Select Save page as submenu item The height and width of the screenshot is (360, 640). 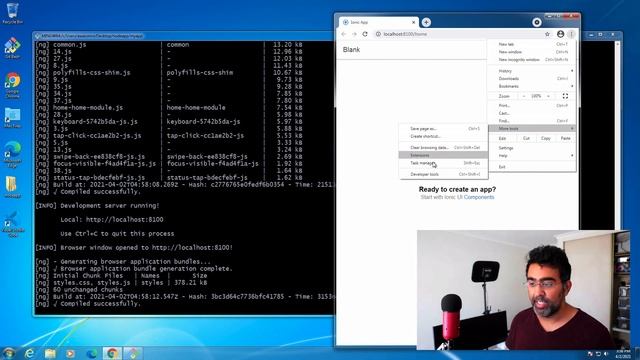(x=443, y=129)
